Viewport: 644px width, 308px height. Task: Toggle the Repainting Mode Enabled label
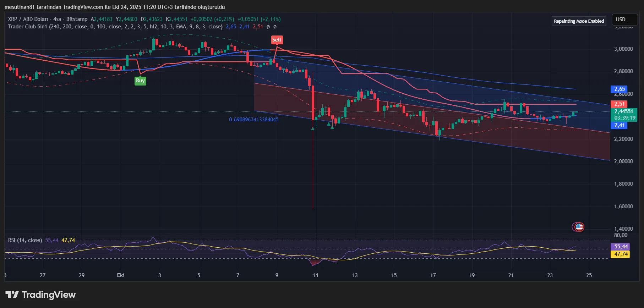579,21
